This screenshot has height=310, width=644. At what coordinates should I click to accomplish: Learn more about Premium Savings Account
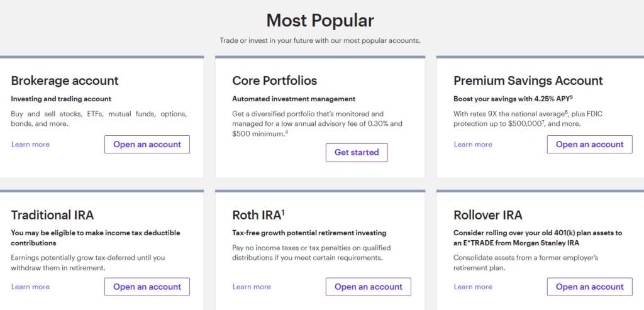[x=473, y=145]
